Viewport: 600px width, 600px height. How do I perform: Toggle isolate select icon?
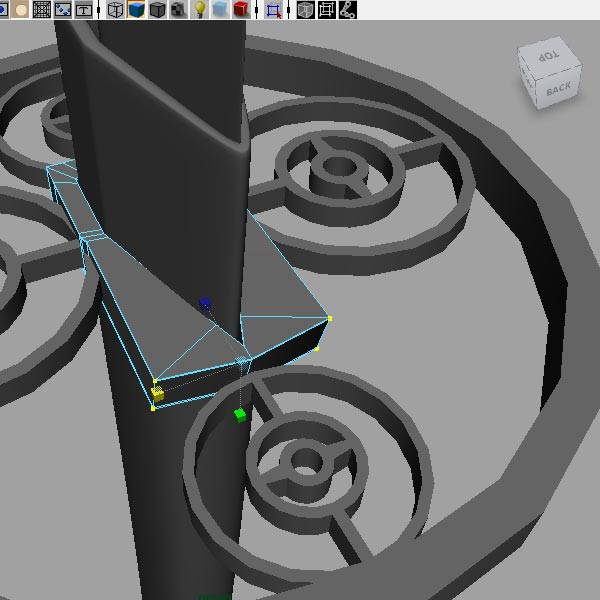point(274,10)
